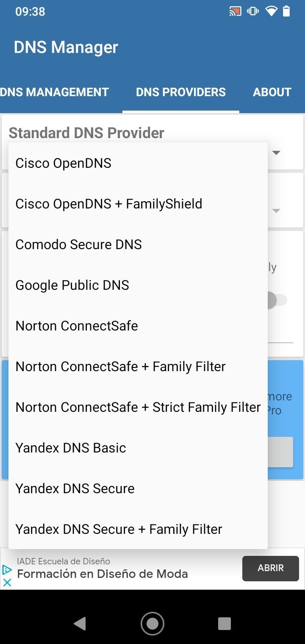The height and width of the screenshot is (644, 305).
Task: Expand the second provider dropdown arrow
Action: pyautogui.click(x=276, y=211)
